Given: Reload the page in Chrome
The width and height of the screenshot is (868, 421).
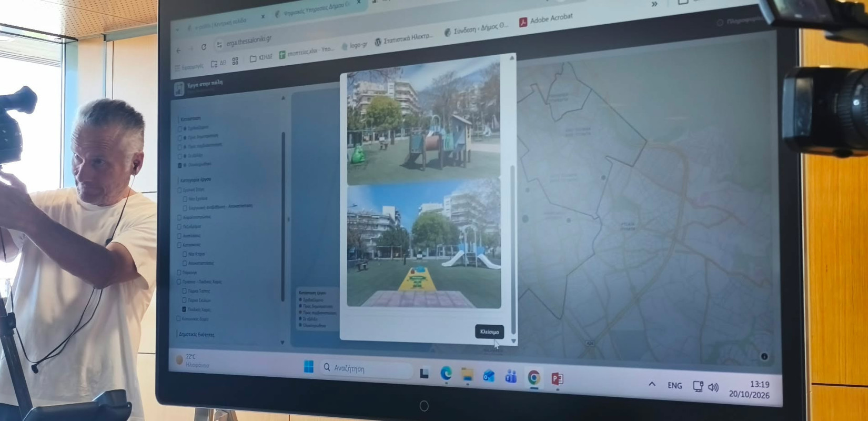Looking at the screenshot, I should [204, 47].
